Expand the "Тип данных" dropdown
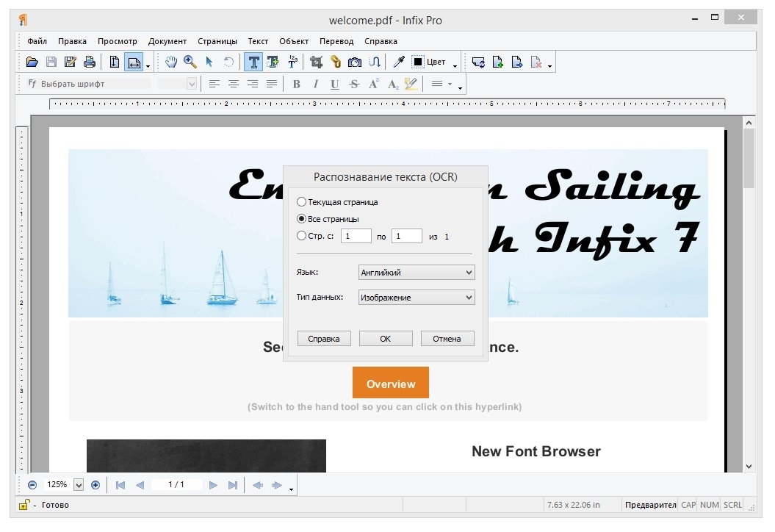The width and height of the screenshot is (775, 532). (417, 298)
